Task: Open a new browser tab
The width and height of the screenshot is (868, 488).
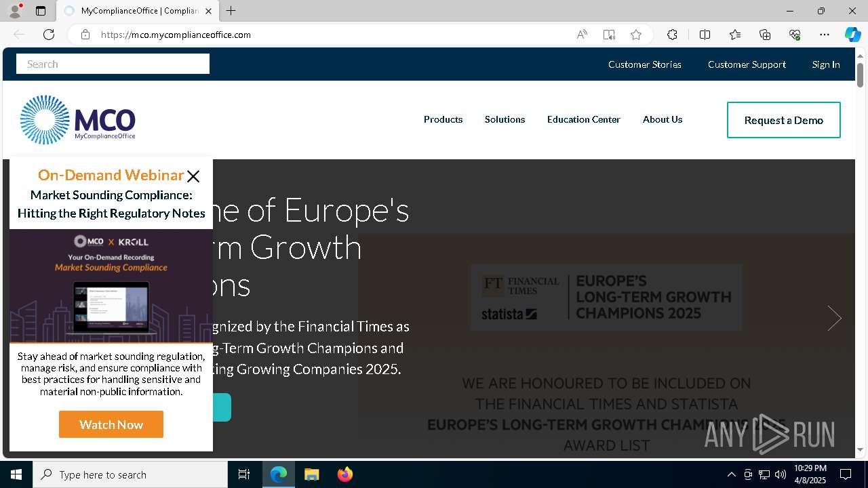Action: [231, 11]
